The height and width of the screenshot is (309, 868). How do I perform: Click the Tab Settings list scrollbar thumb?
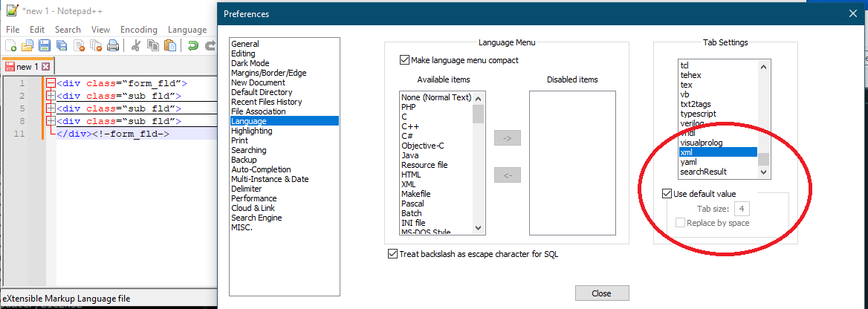coord(764,160)
